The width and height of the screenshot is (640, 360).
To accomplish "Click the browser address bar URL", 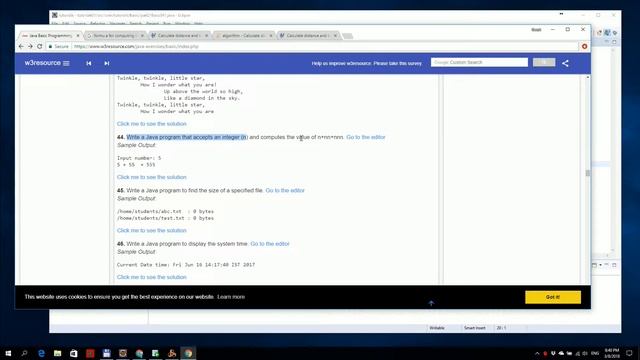I will pos(136,47).
